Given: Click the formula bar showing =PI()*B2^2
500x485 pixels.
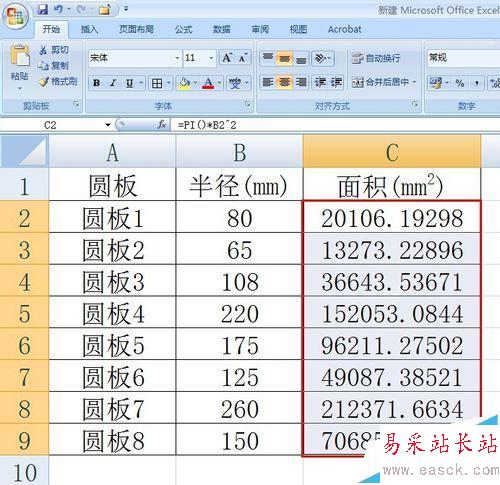Looking at the screenshot, I should [x=335, y=125].
